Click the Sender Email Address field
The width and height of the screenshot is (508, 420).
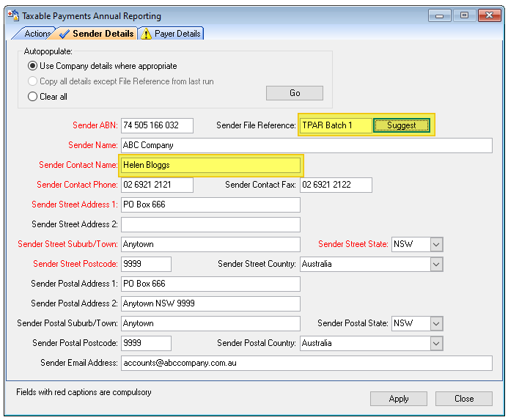coord(306,363)
